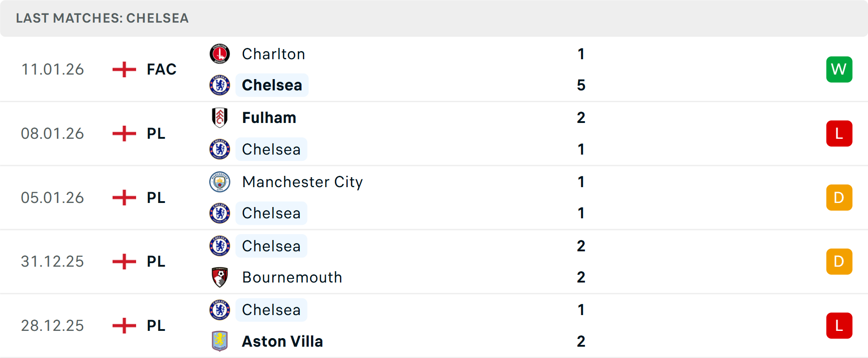This screenshot has width=868, height=358.
Task: Click the FAC competition label
Action: [161, 70]
